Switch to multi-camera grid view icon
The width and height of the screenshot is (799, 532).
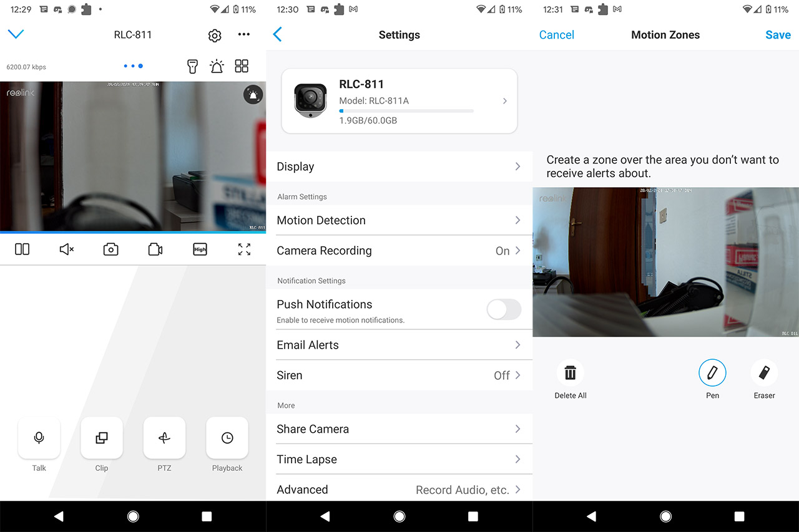(242, 66)
